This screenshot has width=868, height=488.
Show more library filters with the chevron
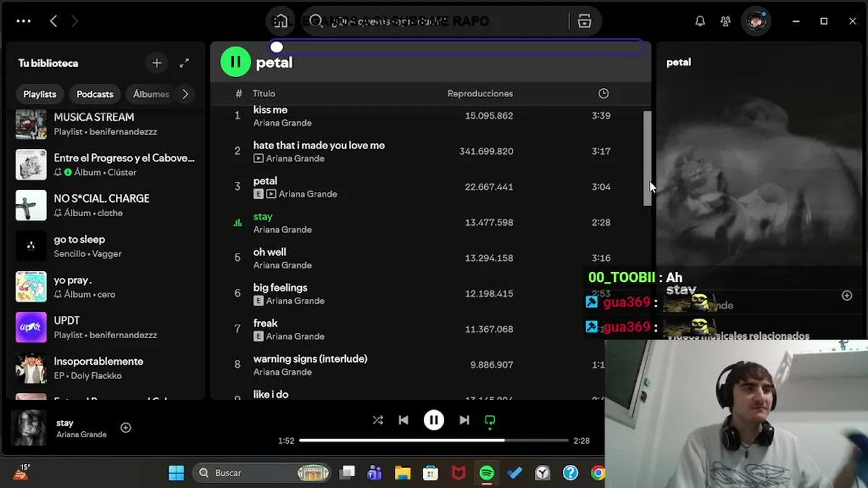(x=185, y=94)
